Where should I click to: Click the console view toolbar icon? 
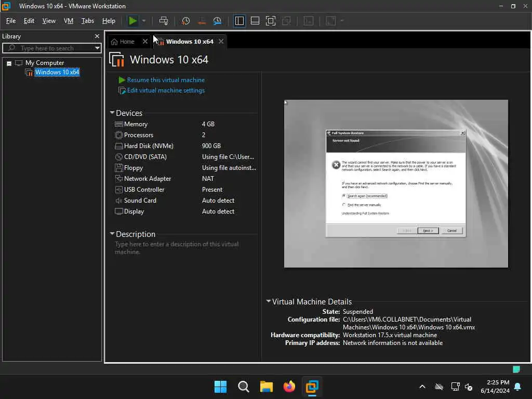click(x=309, y=21)
